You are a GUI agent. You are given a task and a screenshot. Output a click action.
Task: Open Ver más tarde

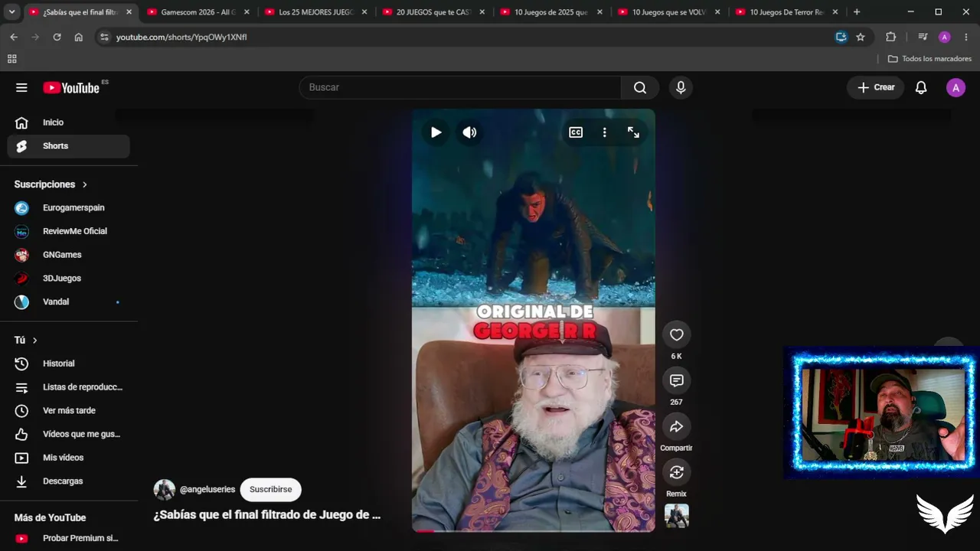tap(69, 411)
